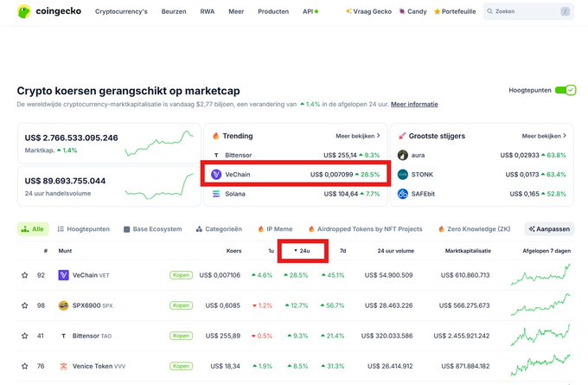Click the sparkle icon beside Vraag Gecko

coord(348,11)
